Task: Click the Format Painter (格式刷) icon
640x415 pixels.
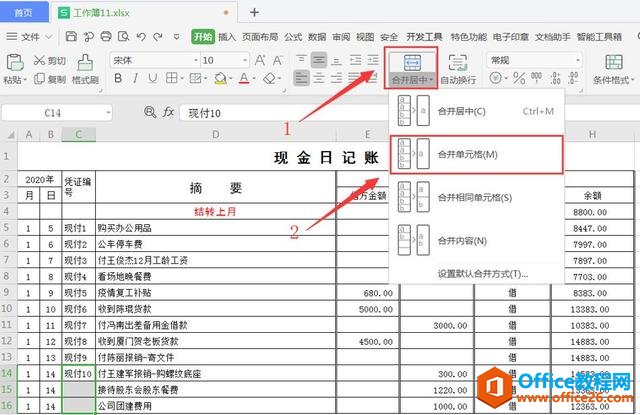Action: pyautogui.click(x=85, y=69)
